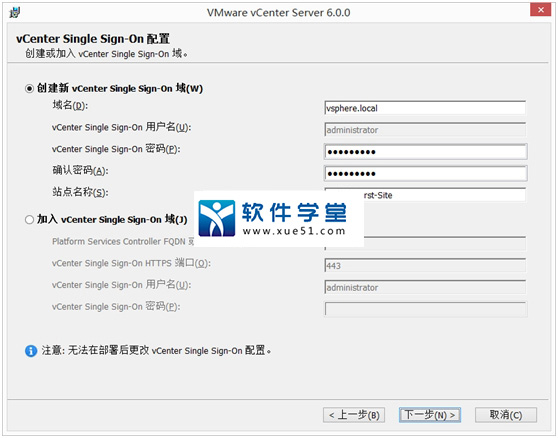This screenshot has height=438, width=558.
Task: Click the vsphere.local domain name field
Action: 425,108
